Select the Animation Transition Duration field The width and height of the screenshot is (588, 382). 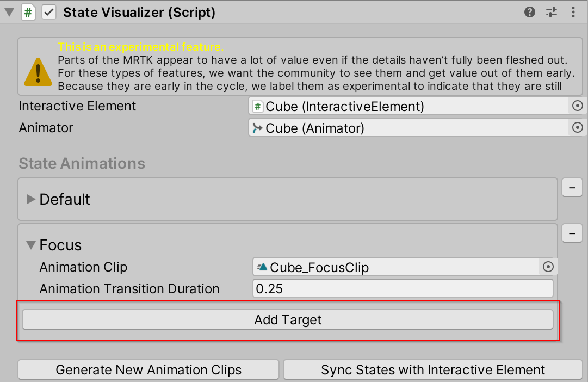click(x=403, y=288)
